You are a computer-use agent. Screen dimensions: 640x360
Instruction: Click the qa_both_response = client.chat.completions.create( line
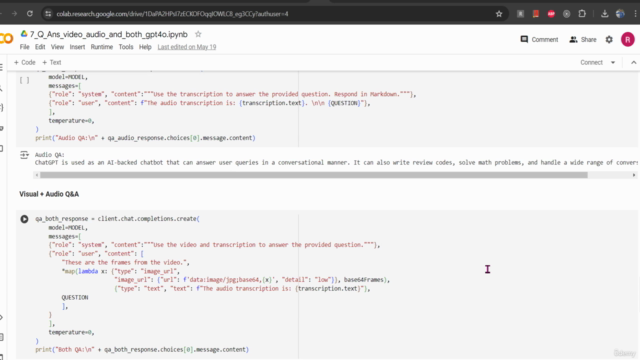pos(118,219)
